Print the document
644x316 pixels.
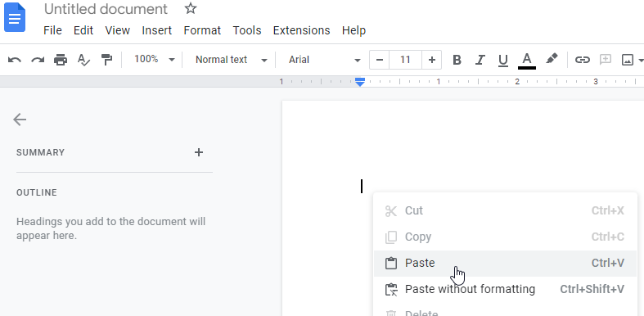pyautogui.click(x=61, y=60)
